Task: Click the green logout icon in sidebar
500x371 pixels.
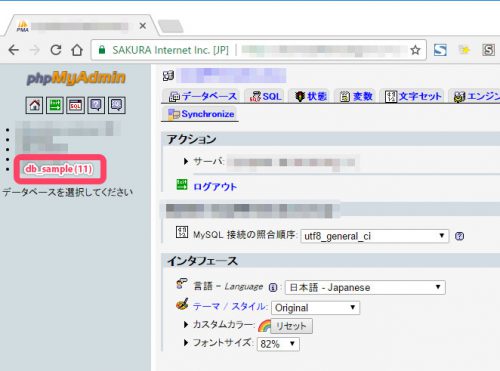Action: pyautogui.click(x=55, y=105)
